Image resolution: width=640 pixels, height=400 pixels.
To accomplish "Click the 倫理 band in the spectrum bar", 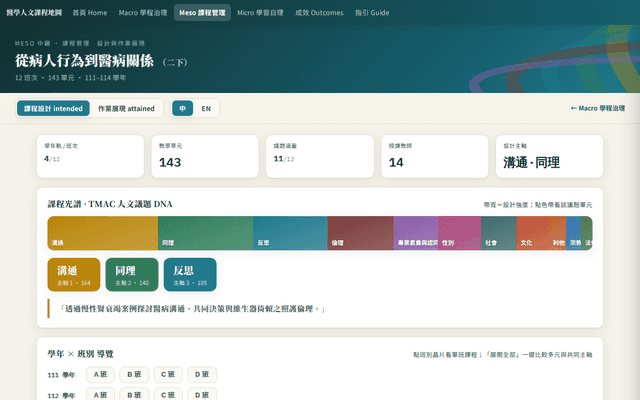I will 360,233.
